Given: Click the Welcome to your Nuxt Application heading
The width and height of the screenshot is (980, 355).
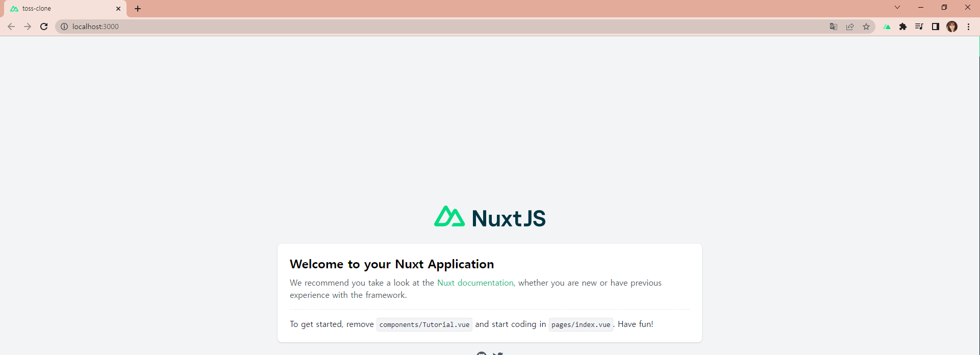Looking at the screenshot, I should click(392, 264).
